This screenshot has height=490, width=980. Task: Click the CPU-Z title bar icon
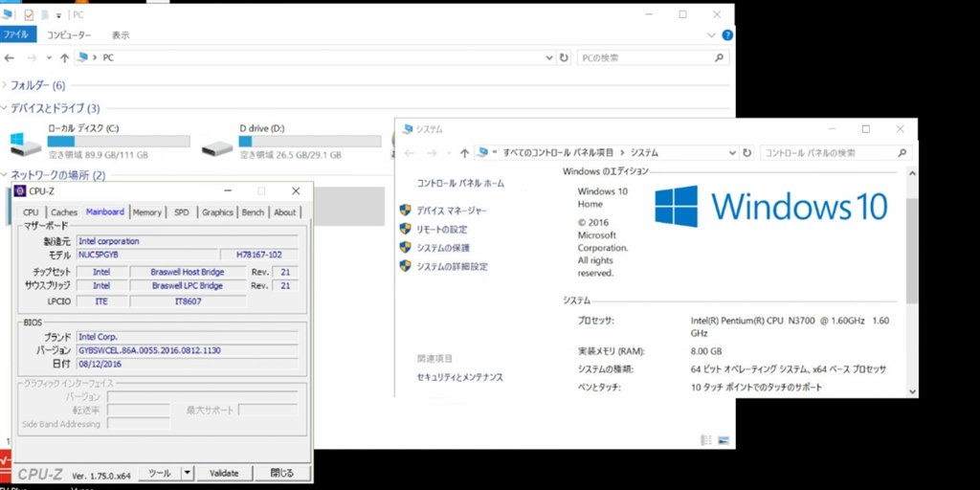pos(20,191)
